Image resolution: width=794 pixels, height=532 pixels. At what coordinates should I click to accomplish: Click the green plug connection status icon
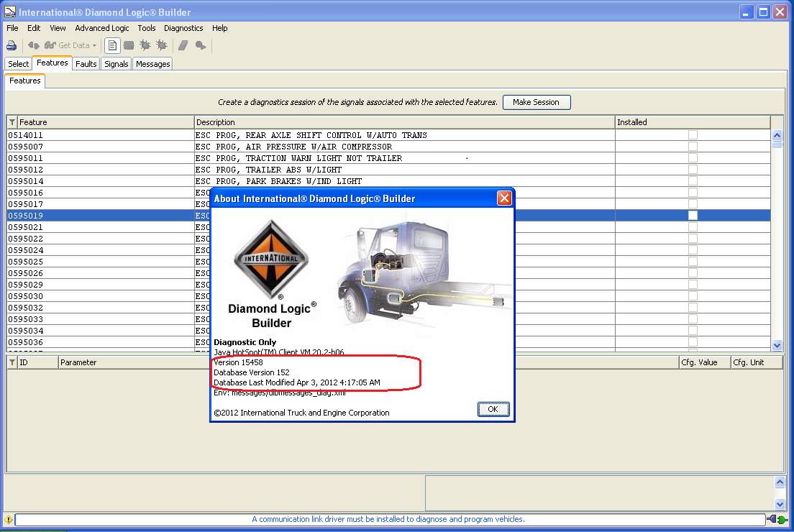[783, 520]
